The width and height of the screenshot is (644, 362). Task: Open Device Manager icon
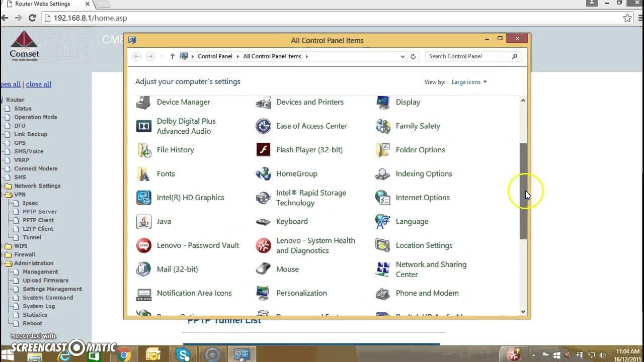pos(143,102)
